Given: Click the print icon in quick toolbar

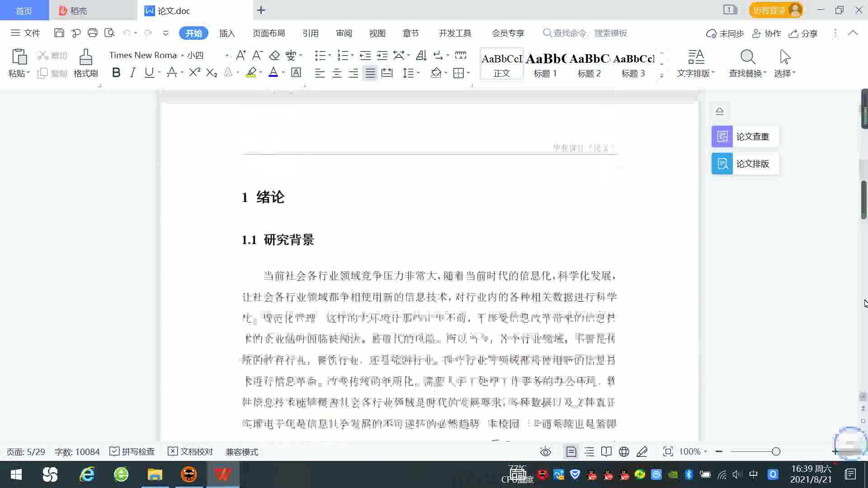Looking at the screenshot, I should click(93, 33).
